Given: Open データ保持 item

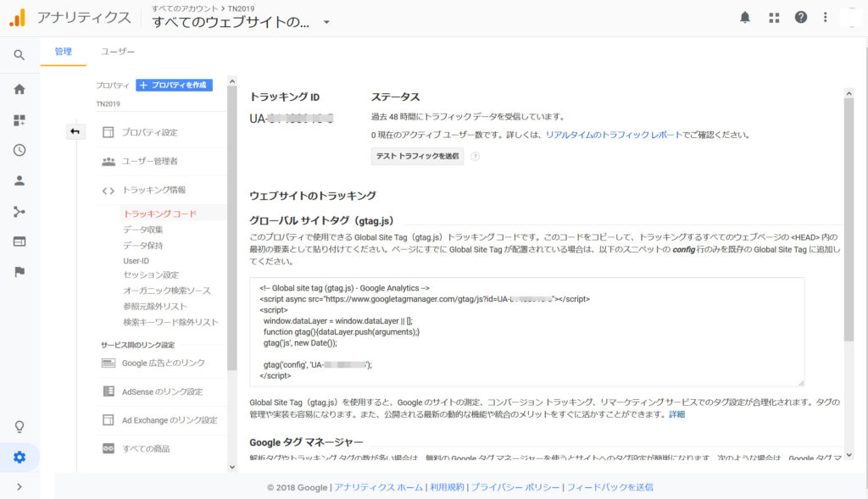Looking at the screenshot, I should click(142, 245).
